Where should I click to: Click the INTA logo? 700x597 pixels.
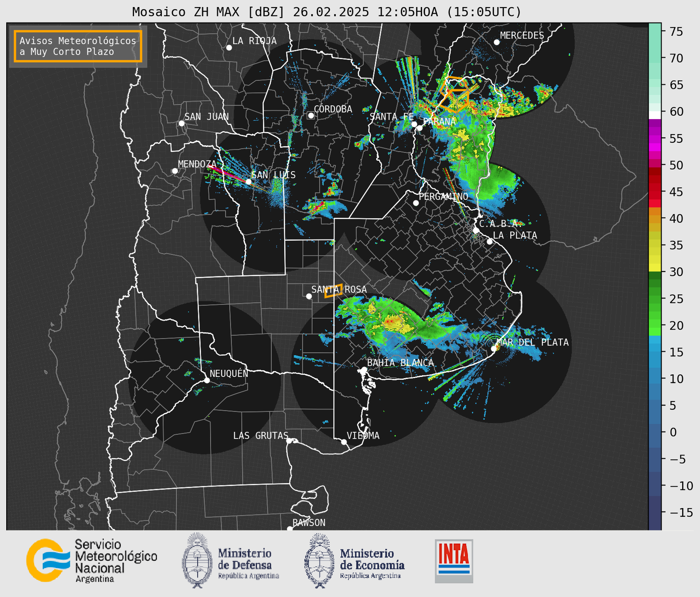pos(454,561)
